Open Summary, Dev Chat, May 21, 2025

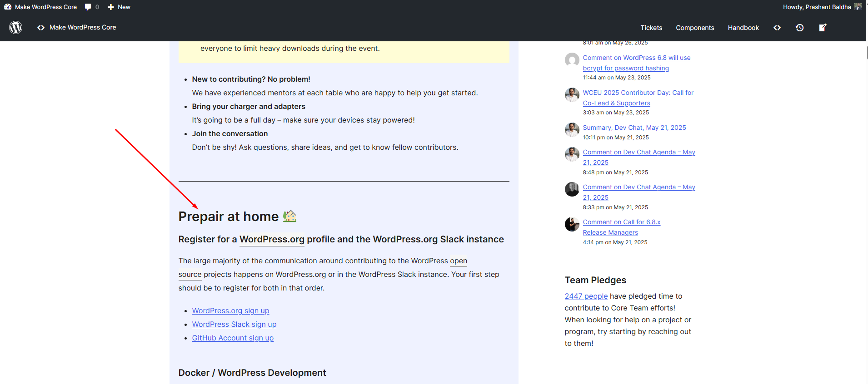coord(634,128)
